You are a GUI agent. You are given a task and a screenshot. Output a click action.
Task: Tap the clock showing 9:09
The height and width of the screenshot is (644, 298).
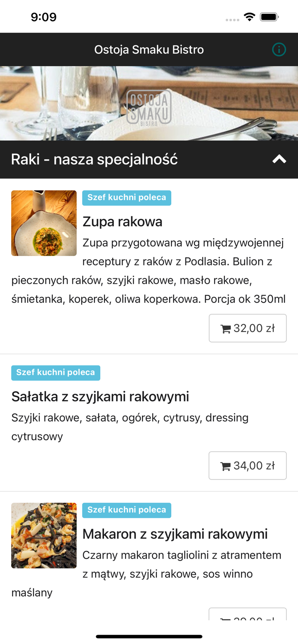click(44, 17)
